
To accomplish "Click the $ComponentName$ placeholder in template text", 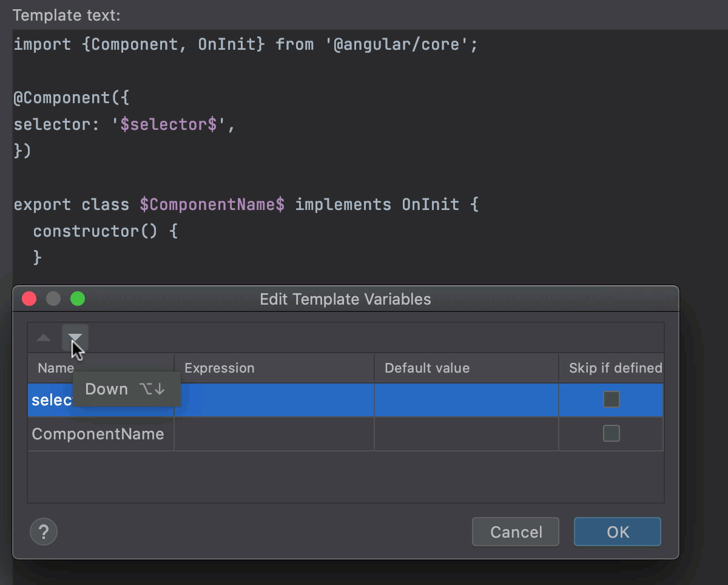I will 212,205.
